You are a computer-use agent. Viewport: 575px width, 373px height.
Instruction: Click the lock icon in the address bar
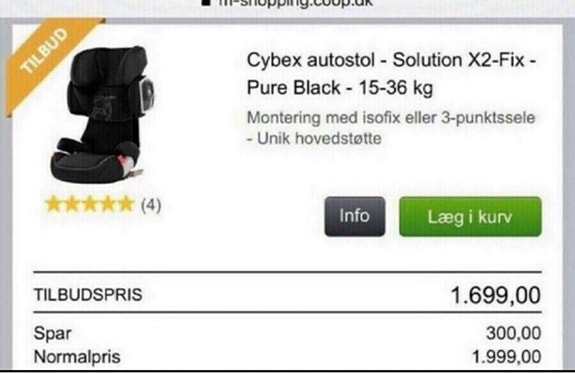pos(206,2)
